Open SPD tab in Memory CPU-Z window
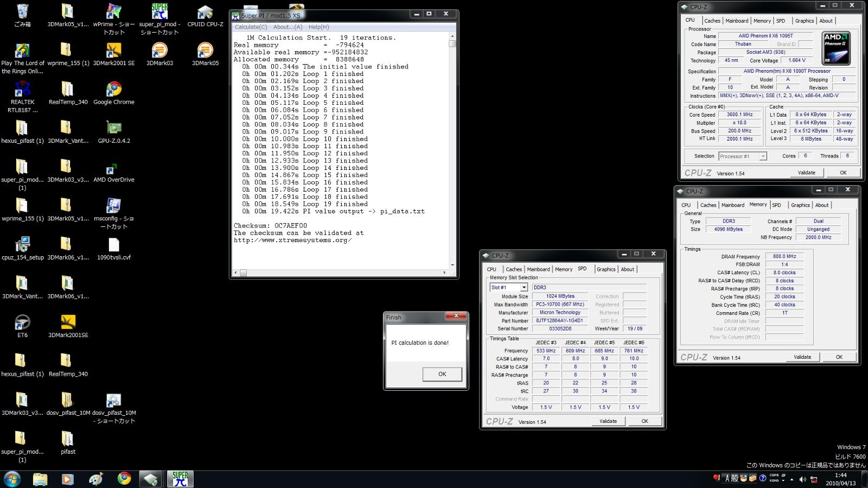 pos(776,205)
